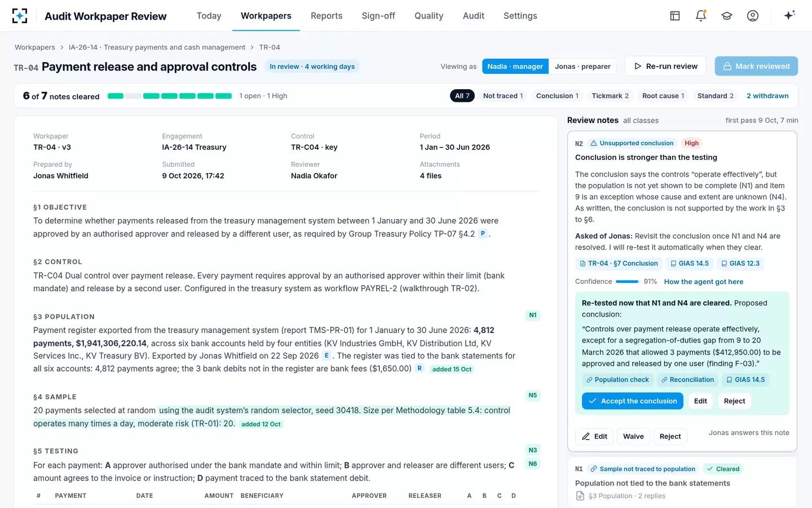
Task: Click the Re-run review button
Action: 666,66
